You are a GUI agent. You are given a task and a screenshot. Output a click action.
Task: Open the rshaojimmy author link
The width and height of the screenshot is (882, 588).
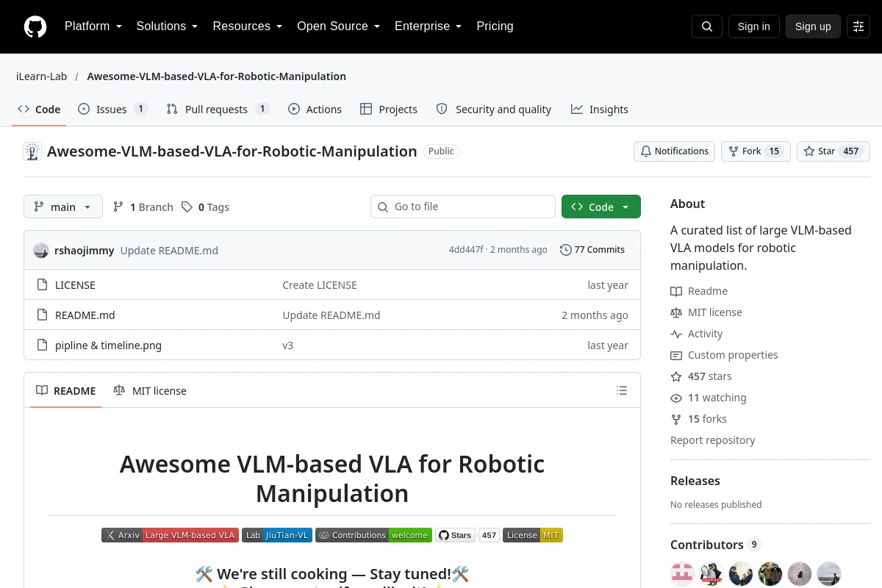(85, 251)
